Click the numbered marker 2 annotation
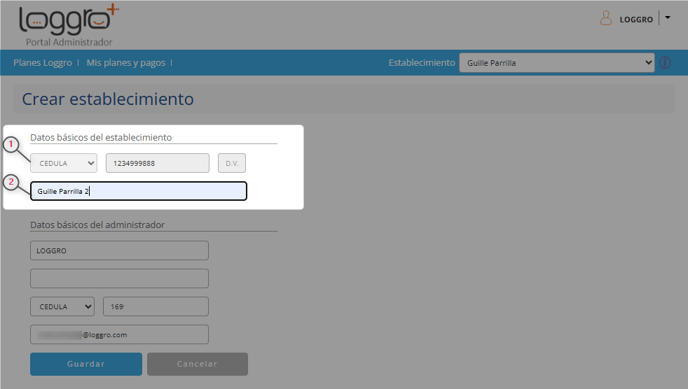The height and width of the screenshot is (389, 688). point(11,182)
